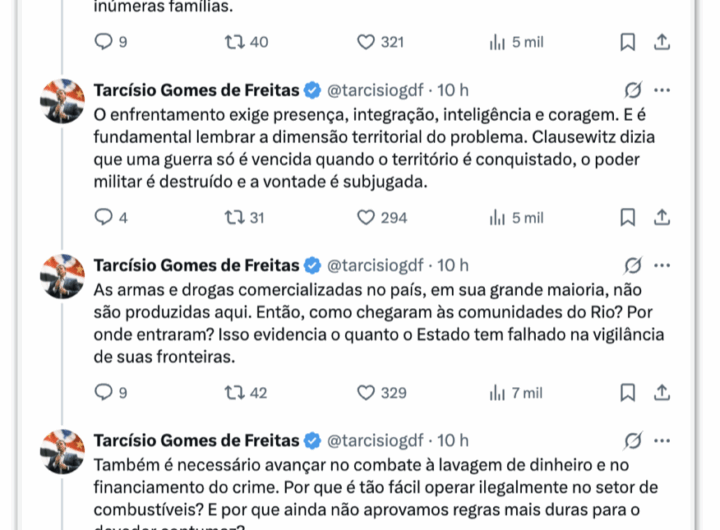This screenshot has width=720, height=530.
Task: Reply to the armas e drogas tweet
Action: click(x=103, y=393)
